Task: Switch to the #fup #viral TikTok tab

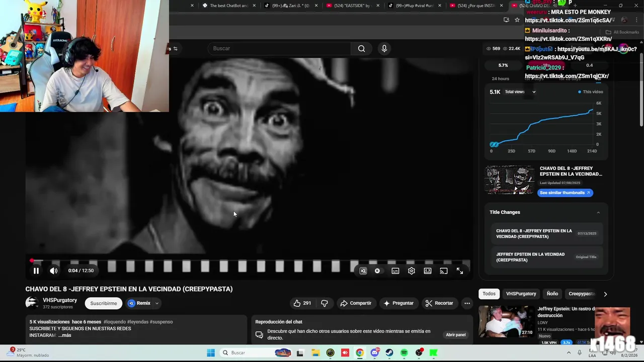Action: [415, 6]
